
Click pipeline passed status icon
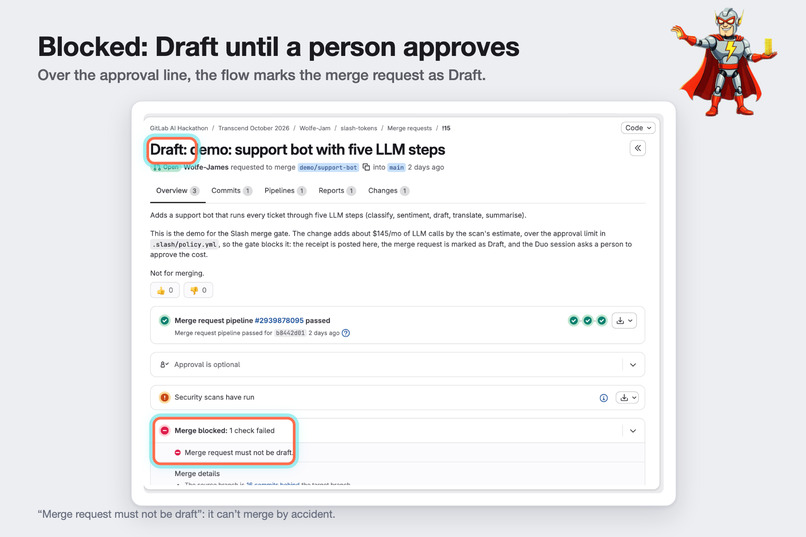[164, 321]
